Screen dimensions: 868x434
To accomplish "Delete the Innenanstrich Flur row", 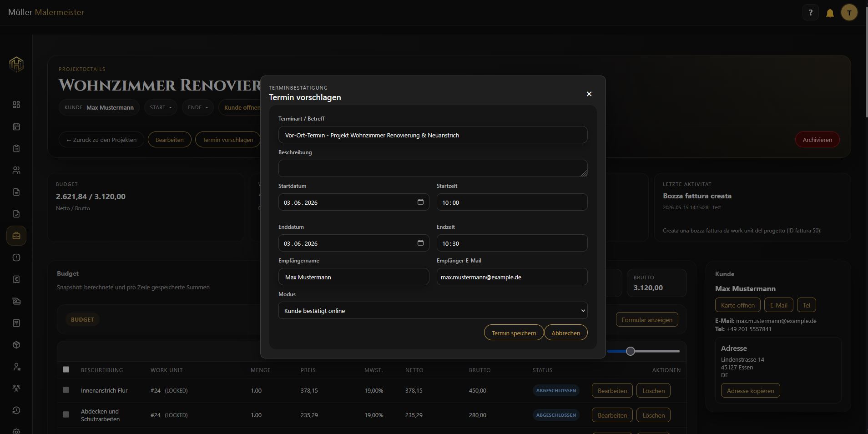I will point(653,390).
